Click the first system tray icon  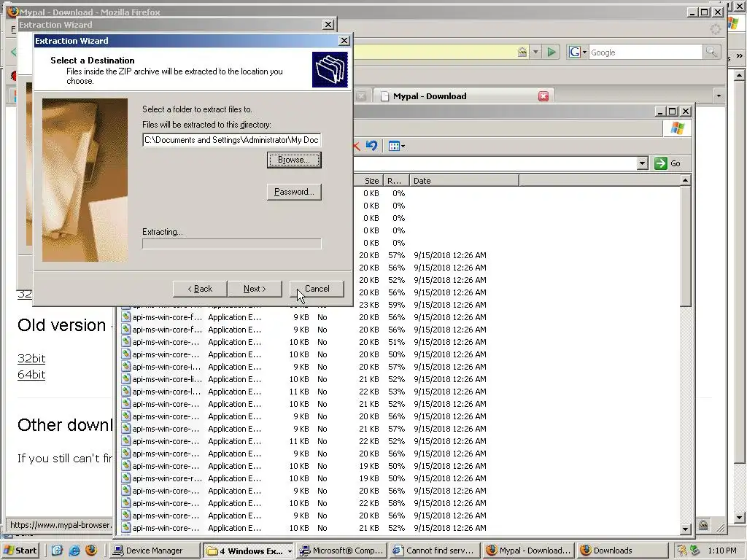coord(682,551)
